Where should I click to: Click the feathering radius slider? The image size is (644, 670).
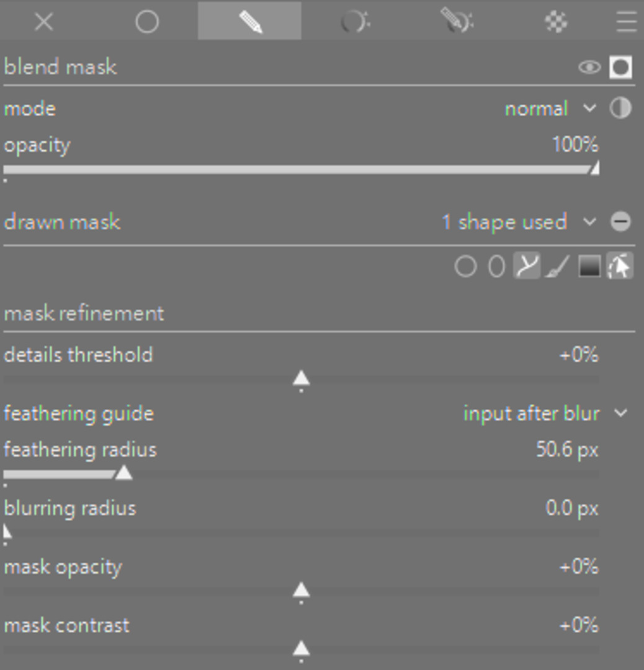click(301, 475)
